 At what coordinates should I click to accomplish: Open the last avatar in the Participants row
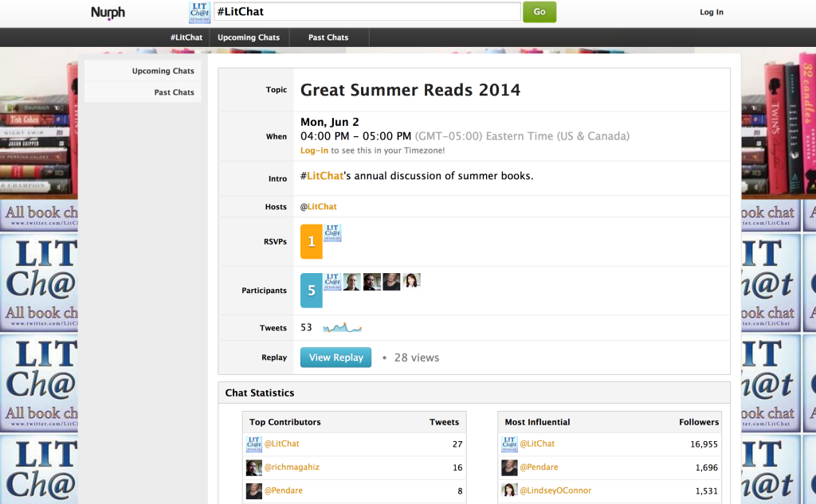click(412, 281)
